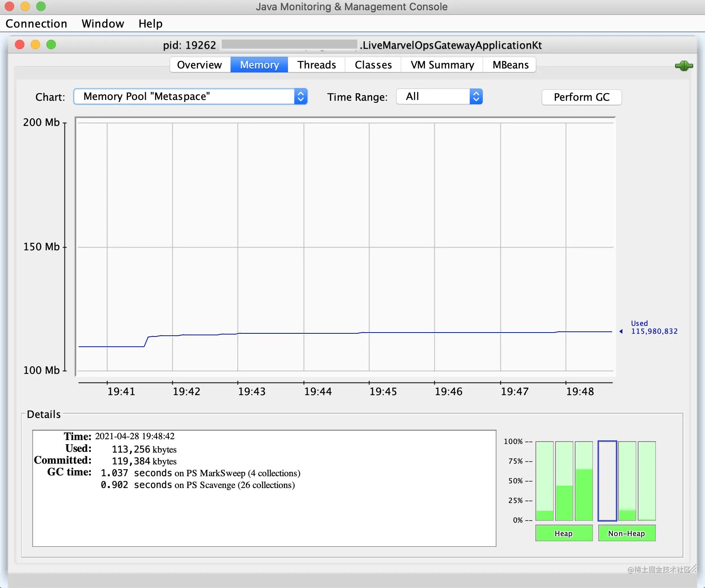Select the middle Non-Heap memory pool bar
This screenshot has width=705, height=588.
[627, 481]
